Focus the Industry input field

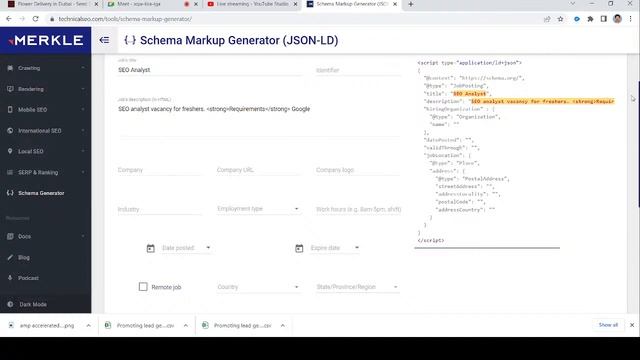160,209
